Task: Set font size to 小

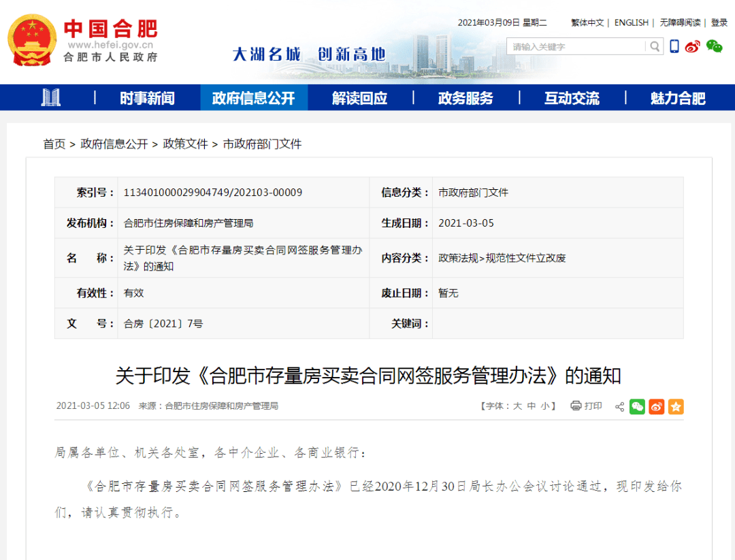Action: coord(544,406)
